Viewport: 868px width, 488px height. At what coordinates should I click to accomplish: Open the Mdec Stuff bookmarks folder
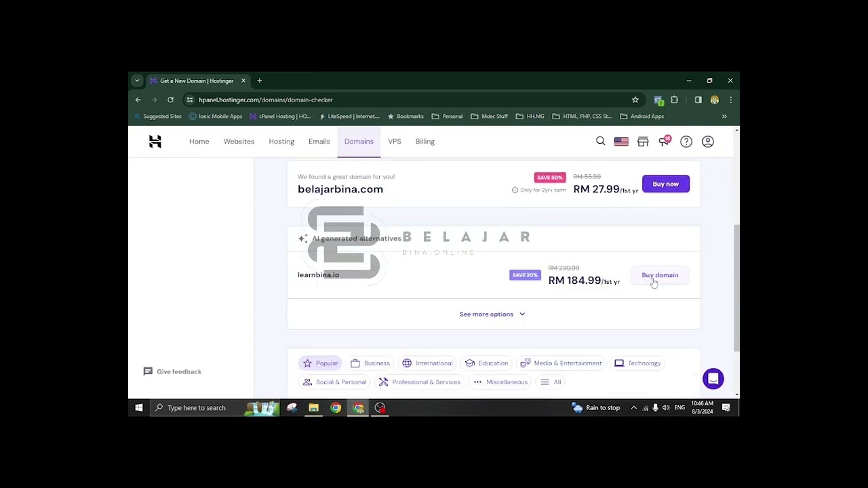point(489,117)
